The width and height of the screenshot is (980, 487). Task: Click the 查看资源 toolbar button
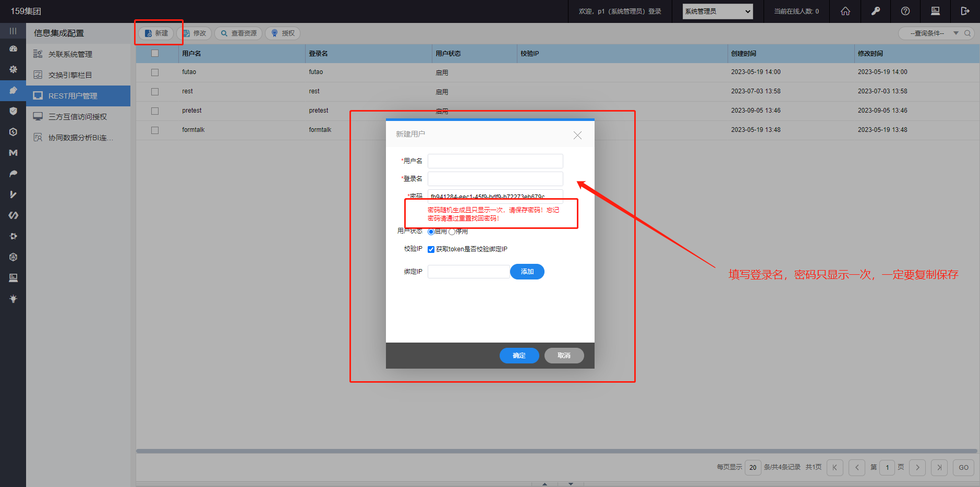click(238, 33)
